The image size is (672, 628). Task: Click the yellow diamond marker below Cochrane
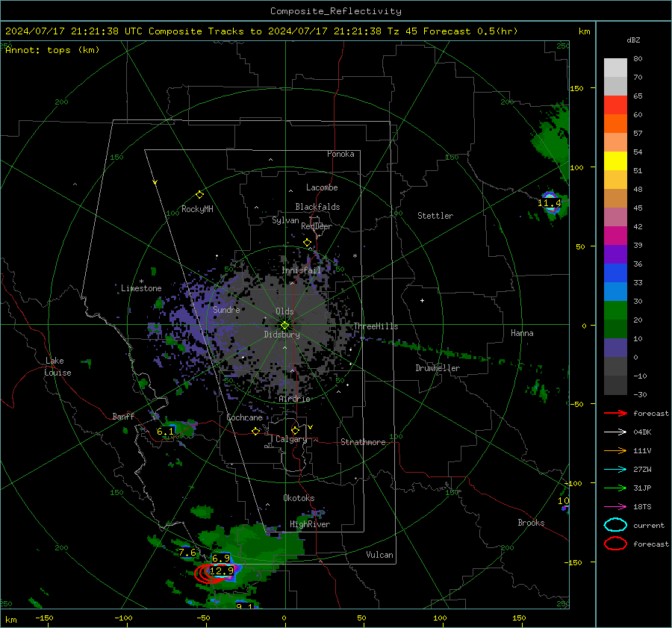255,432
